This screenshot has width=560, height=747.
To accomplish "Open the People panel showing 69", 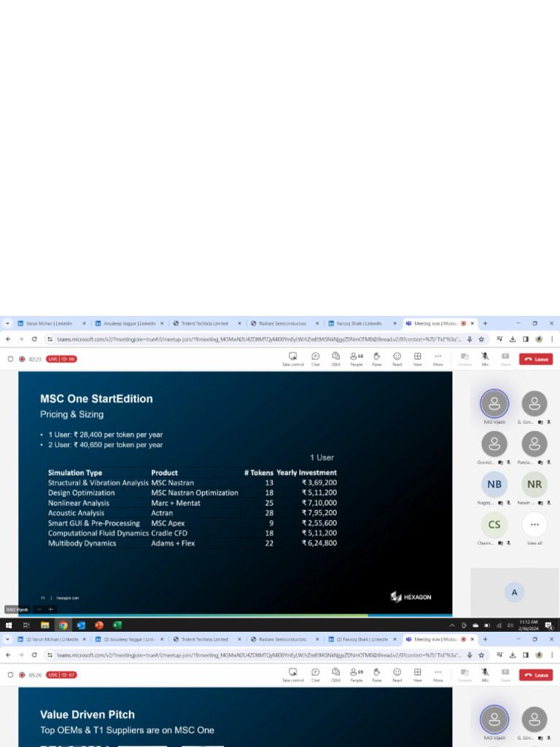I will [357, 675].
